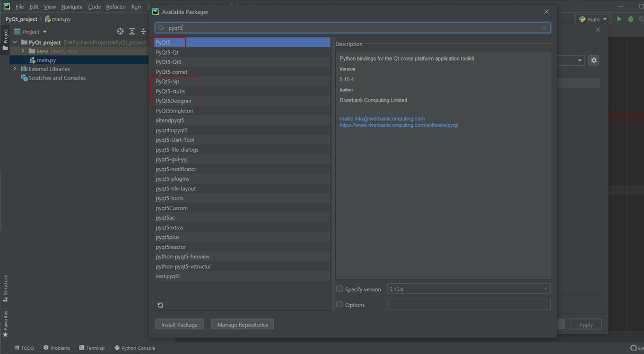Expand External Libraries node
Viewport: 644px width, 354px height.
[15, 69]
